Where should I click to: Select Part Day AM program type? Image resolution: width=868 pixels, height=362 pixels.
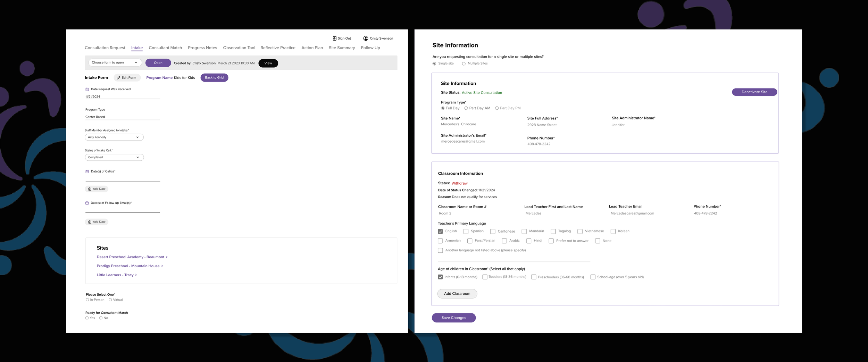click(466, 108)
